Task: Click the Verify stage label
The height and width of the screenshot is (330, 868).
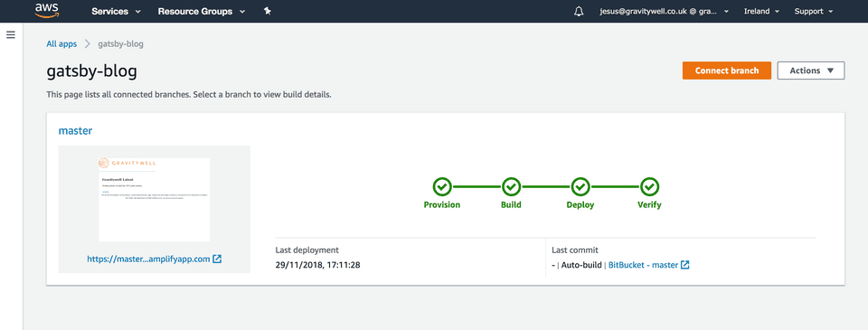Action: (x=649, y=205)
